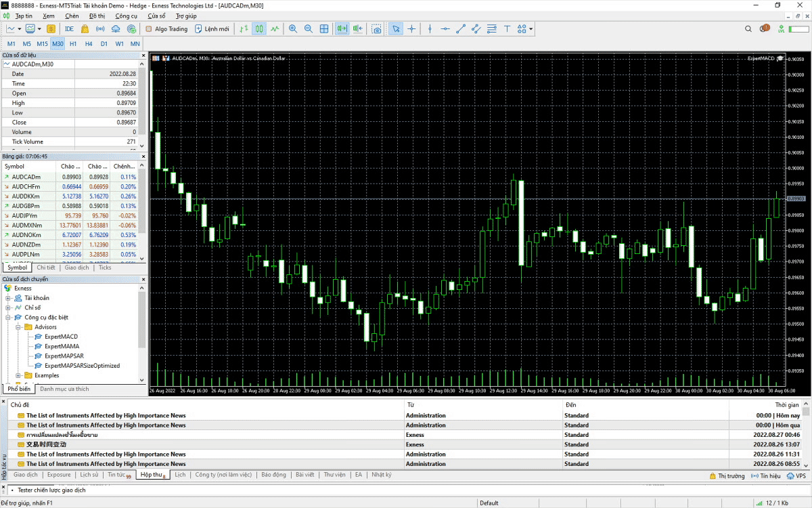812x508 pixels.
Task: Switch chart to candlestick mode
Action: [259, 29]
